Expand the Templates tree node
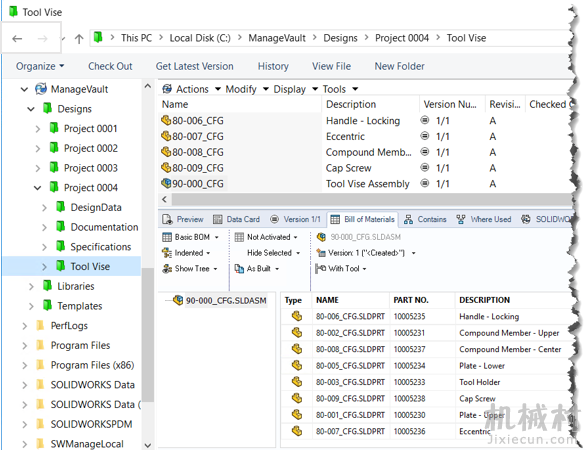This screenshot has width=588, height=450. (x=31, y=306)
